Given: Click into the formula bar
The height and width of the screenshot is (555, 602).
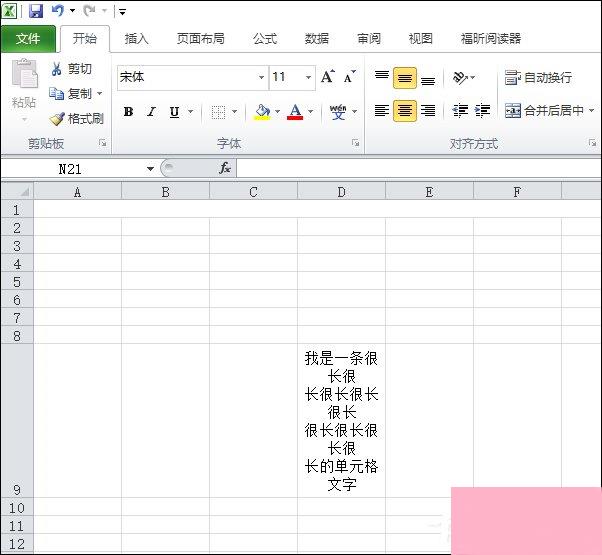Looking at the screenshot, I should (x=419, y=169).
